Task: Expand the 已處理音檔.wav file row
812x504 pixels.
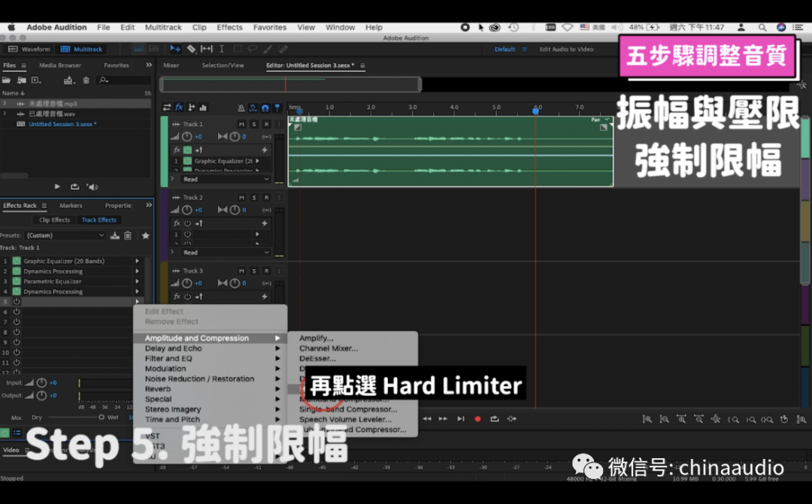Action: pos(5,114)
